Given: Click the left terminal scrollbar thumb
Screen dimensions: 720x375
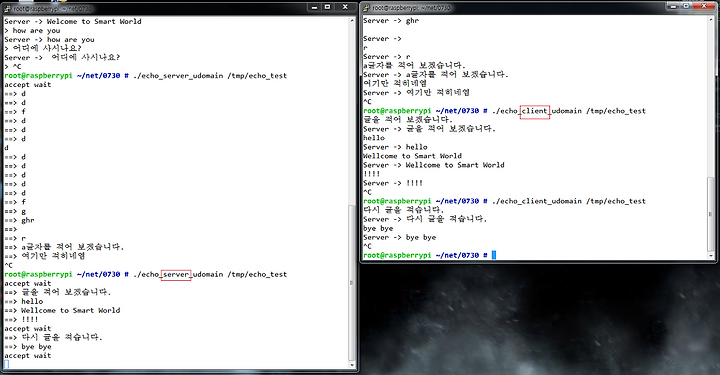Looking at the screenshot, I should 352,282.
